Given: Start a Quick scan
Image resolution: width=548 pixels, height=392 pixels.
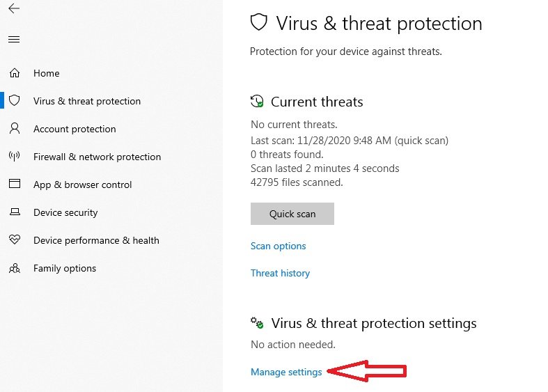Looking at the screenshot, I should [x=292, y=214].
